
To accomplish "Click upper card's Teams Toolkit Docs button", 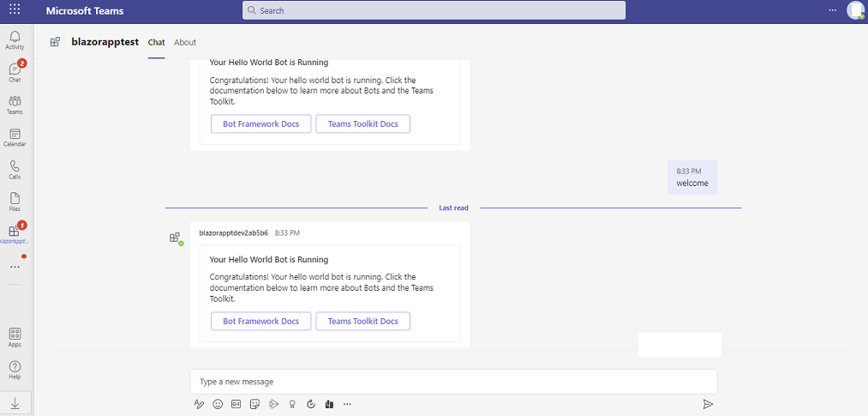I will [x=363, y=124].
